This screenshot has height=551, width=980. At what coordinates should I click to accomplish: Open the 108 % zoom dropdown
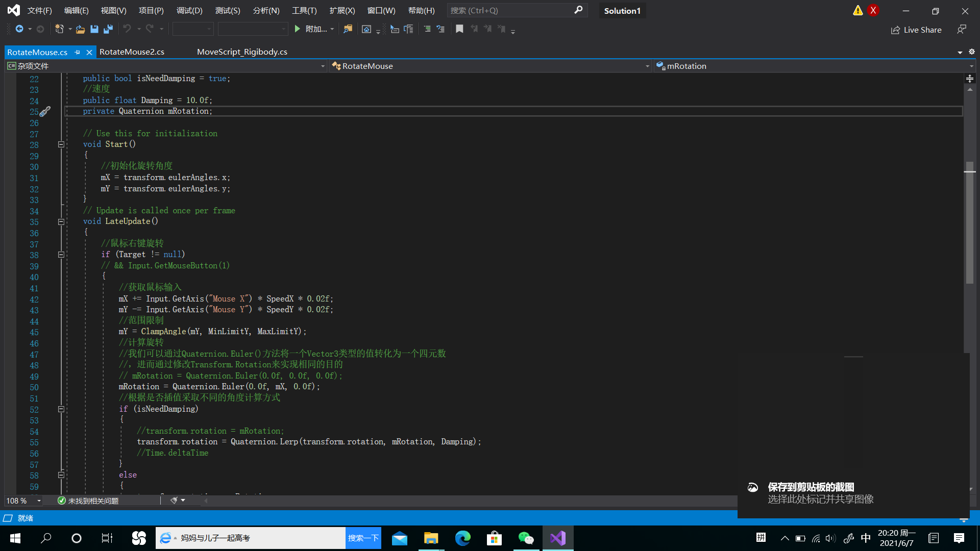point(39,500)
